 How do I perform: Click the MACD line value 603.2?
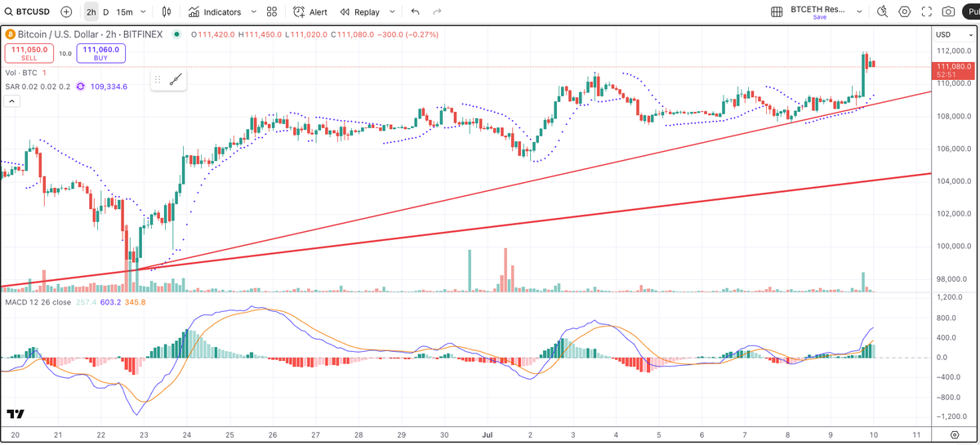[x=110, y=302]
